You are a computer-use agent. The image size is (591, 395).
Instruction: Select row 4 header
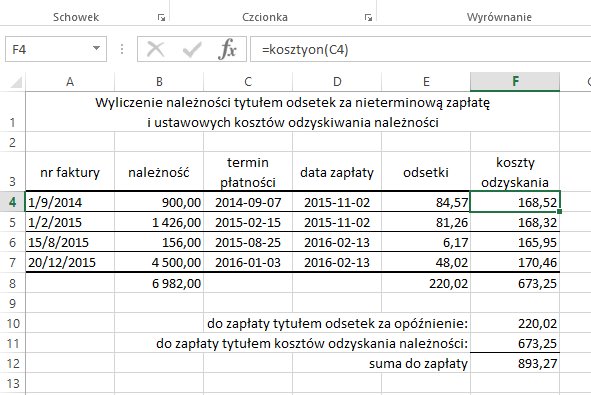(x=12, y=202)
